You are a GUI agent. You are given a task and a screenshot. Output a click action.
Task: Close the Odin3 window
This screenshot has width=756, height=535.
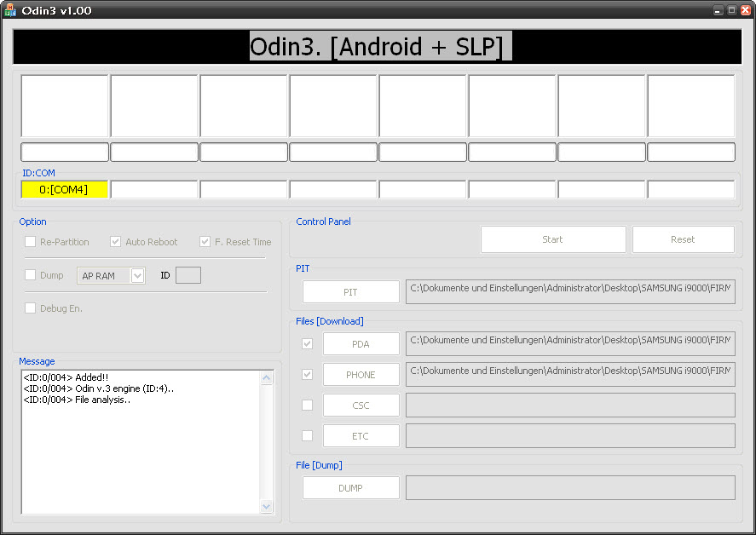pyautogui.click(x=746, y=10)
